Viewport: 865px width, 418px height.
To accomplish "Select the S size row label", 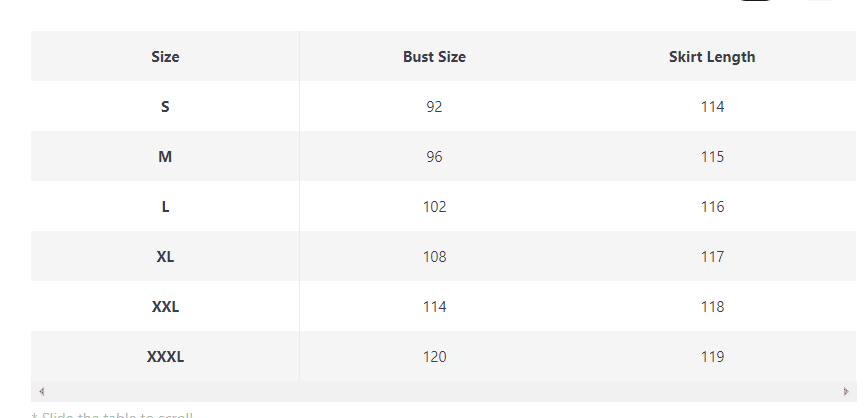I will 165,107.
